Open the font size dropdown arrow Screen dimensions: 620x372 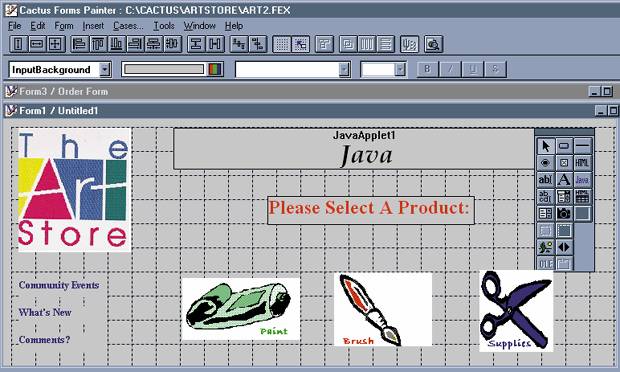click(x=400, y=70)
